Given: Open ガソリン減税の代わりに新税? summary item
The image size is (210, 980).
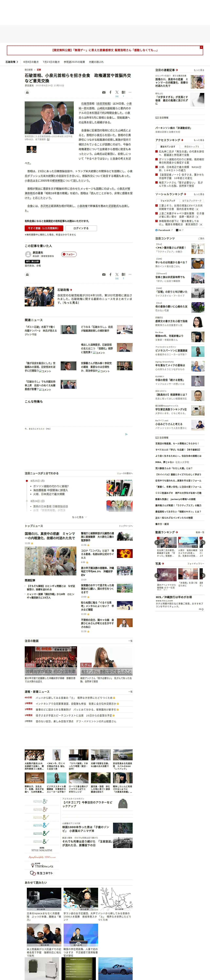Looking at the screenshot, I should [51, 486].
